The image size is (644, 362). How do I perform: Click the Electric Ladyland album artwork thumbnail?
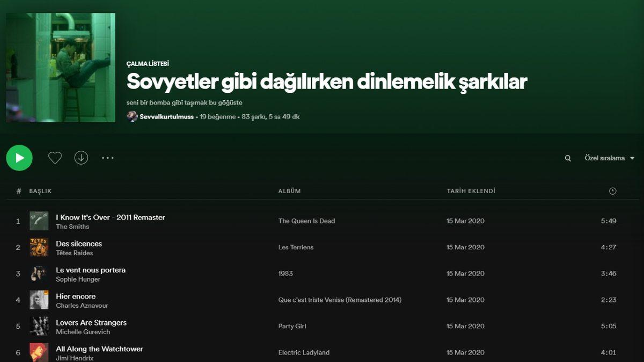coord(38,352)
